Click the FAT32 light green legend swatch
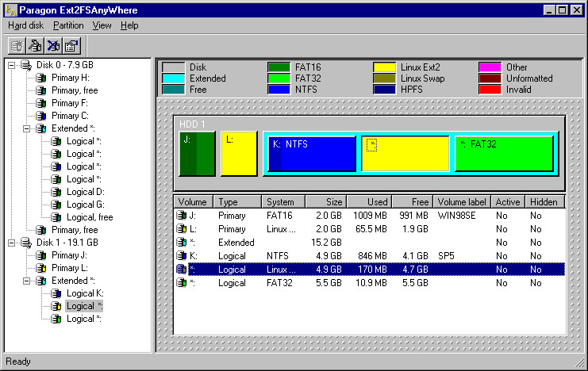The image size is (588, 371). tap(279, 78)
